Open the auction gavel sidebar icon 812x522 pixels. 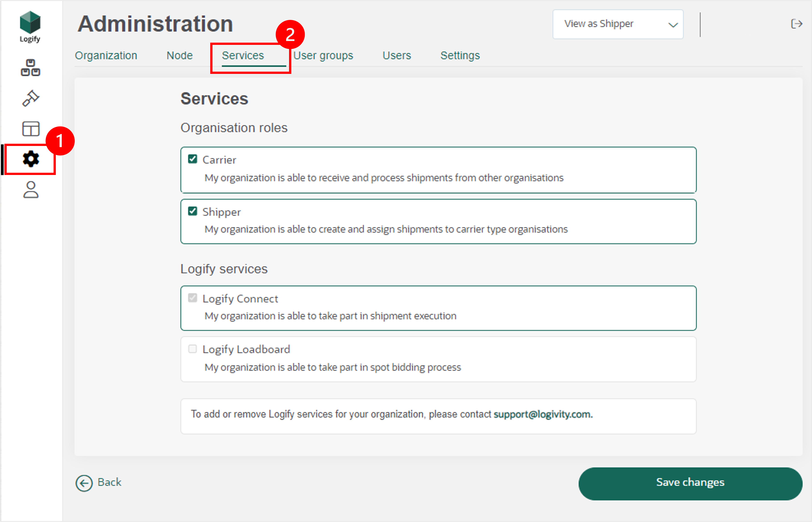[31, 98]
